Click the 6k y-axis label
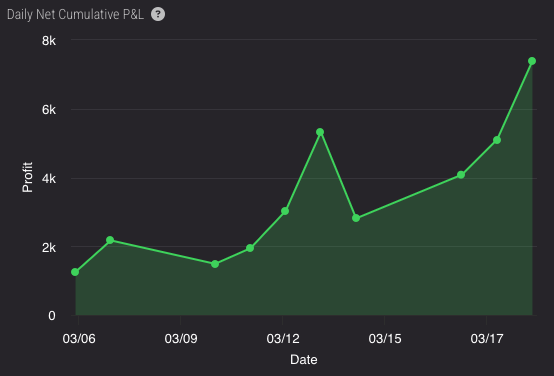The width and height of the screenshot is (554, 376). point(49,110)
